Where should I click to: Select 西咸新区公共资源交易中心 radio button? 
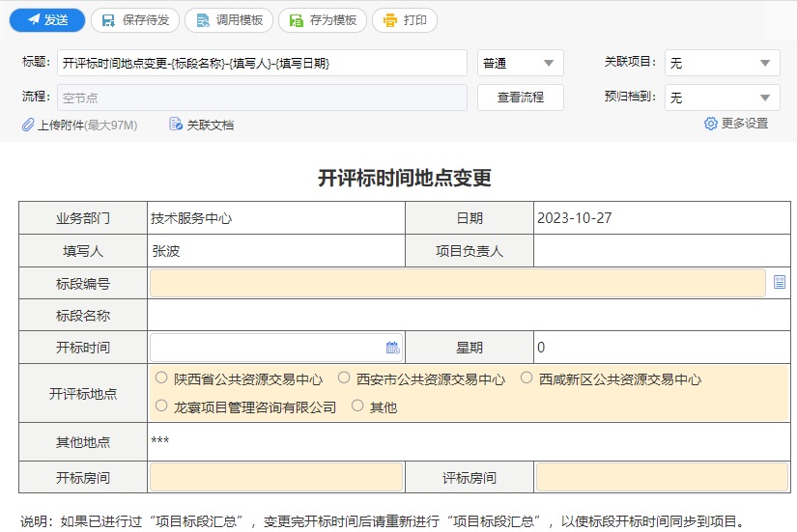[527, 378]
